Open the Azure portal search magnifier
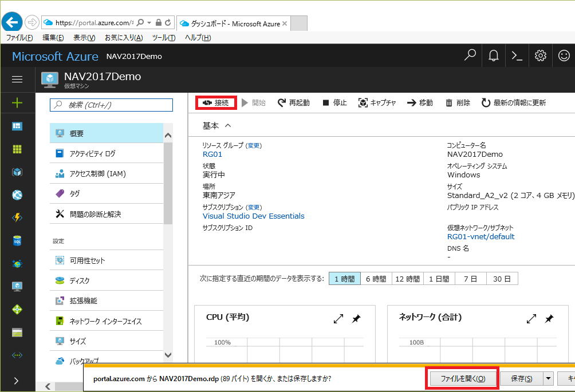Viewport: 575px width, 392px height. (x=470, y=56)
